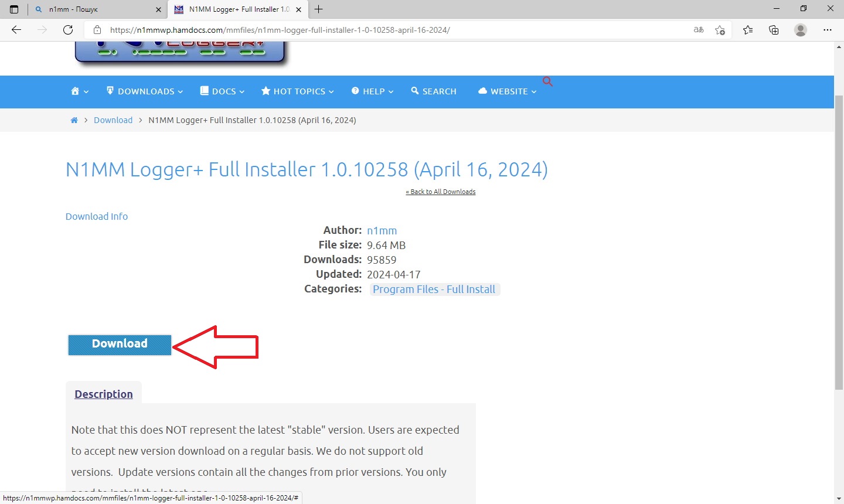Screen dimensions: 844x504
Task: Open the Collections icon in toolbar
Action: pyautogui.click(x=774, y=30)
